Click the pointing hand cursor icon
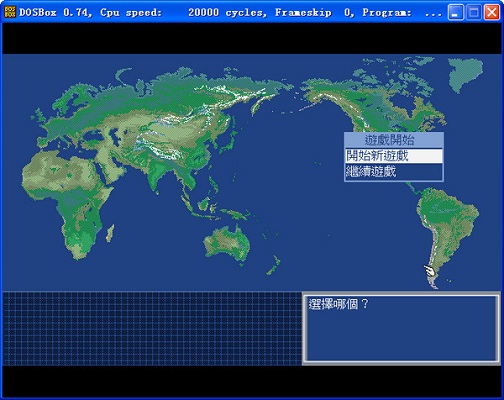This screenshot has width=504, height=400. (429, 270)
